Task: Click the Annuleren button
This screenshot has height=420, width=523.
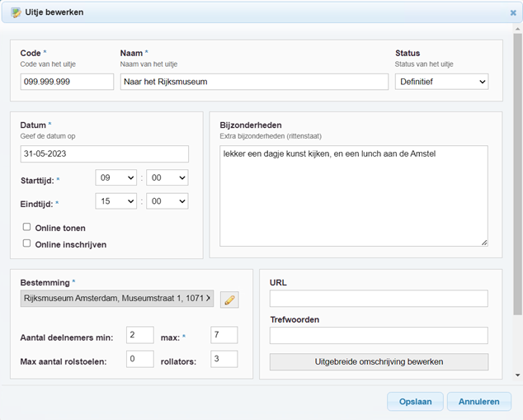Action: 478,401
